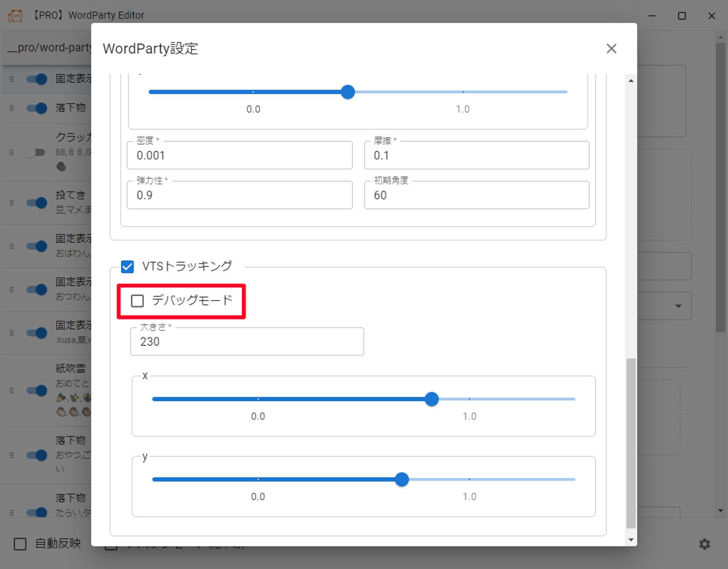Click drag handle next to 紙吹雪 item
728x569 pixels.
coord(12,390)
